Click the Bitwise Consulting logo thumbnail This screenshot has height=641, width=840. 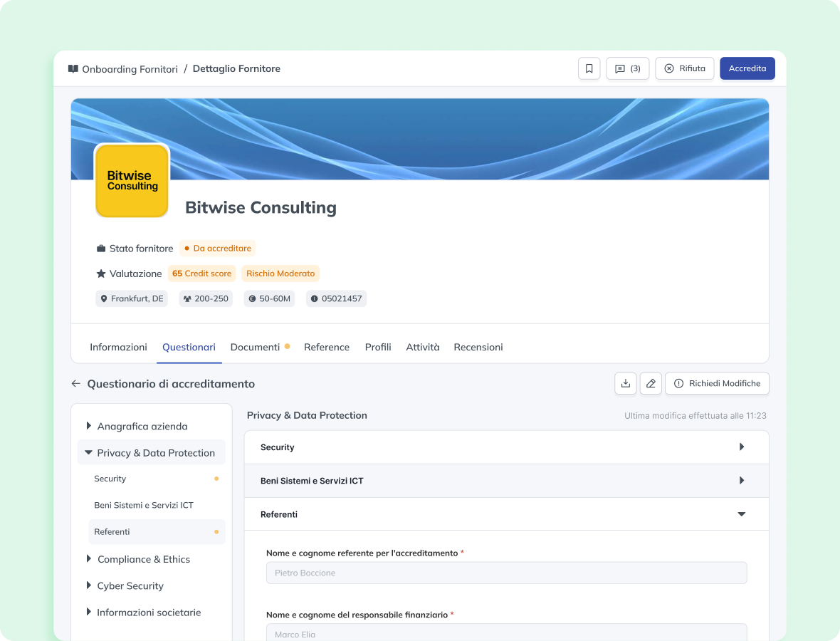(132, 180)
